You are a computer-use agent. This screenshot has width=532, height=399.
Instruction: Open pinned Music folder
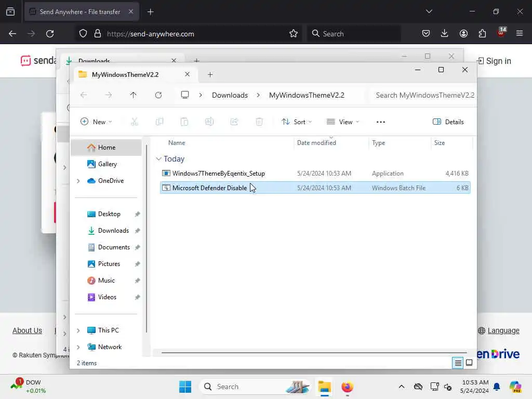106,281
